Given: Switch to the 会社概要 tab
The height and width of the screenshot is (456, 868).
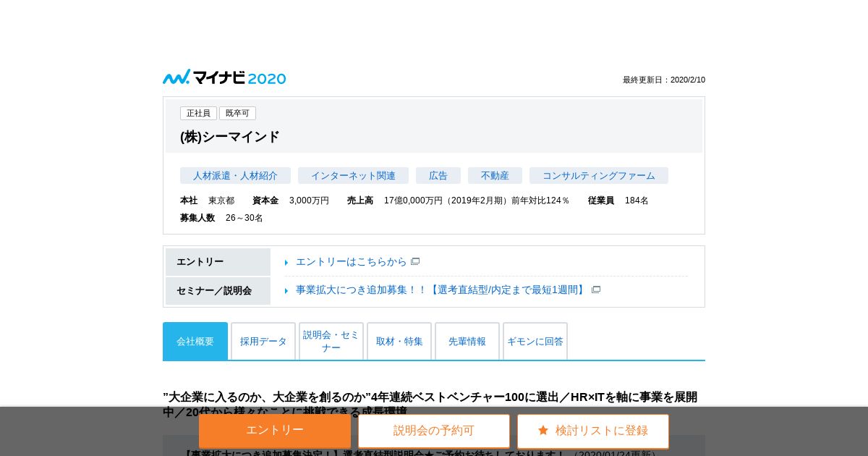Looking at the screenshot, I should (x=195, y=341).
